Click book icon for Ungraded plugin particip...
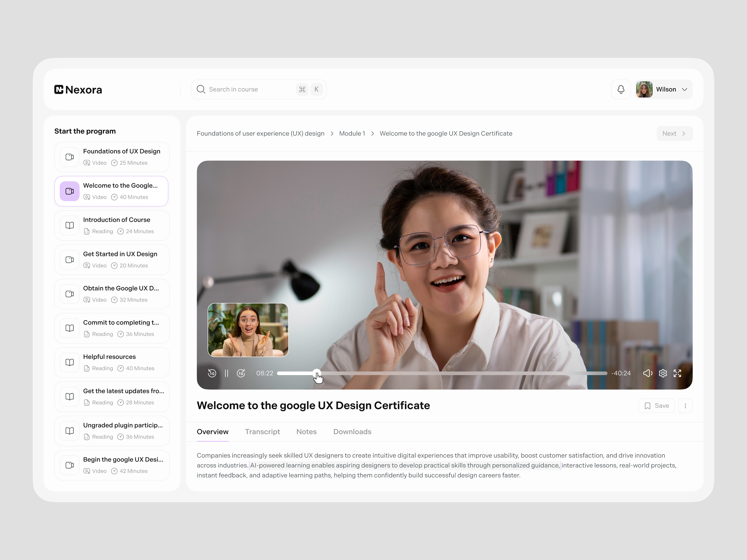 point(70,431)
